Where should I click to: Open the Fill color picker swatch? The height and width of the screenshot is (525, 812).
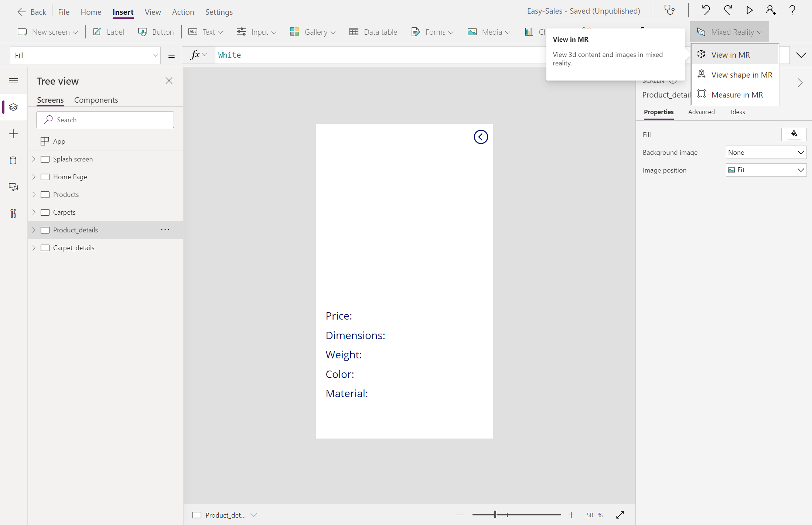point(794,134)
